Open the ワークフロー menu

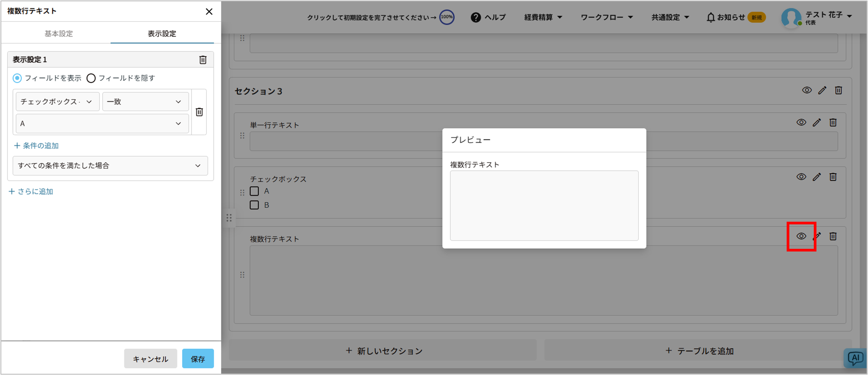(606, 17)
